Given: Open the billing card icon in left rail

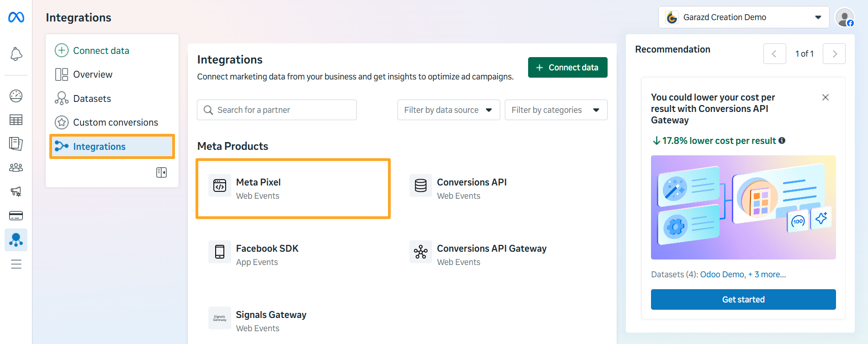Looking at the screenshot, I should pyautogui.click(x=16, y=216).
